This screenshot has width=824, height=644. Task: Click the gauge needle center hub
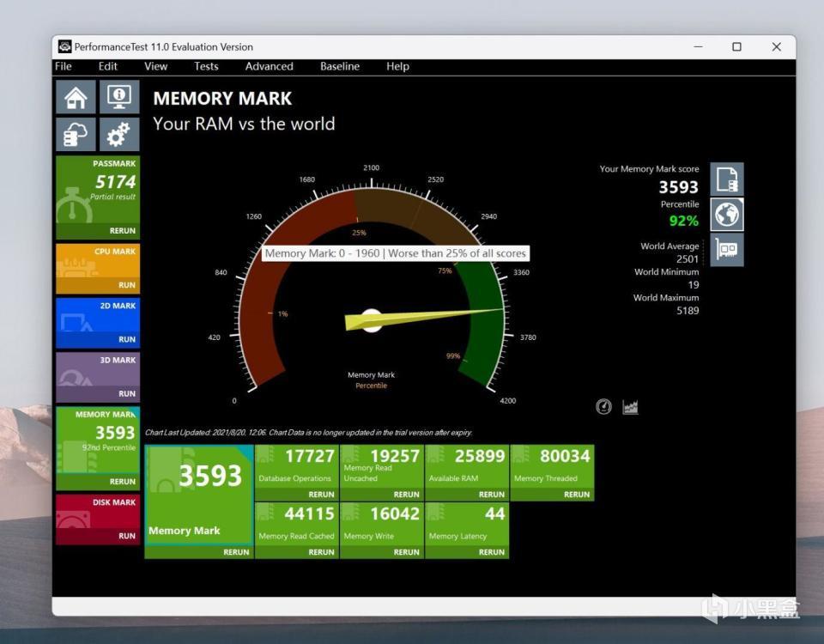click(372, 320)
